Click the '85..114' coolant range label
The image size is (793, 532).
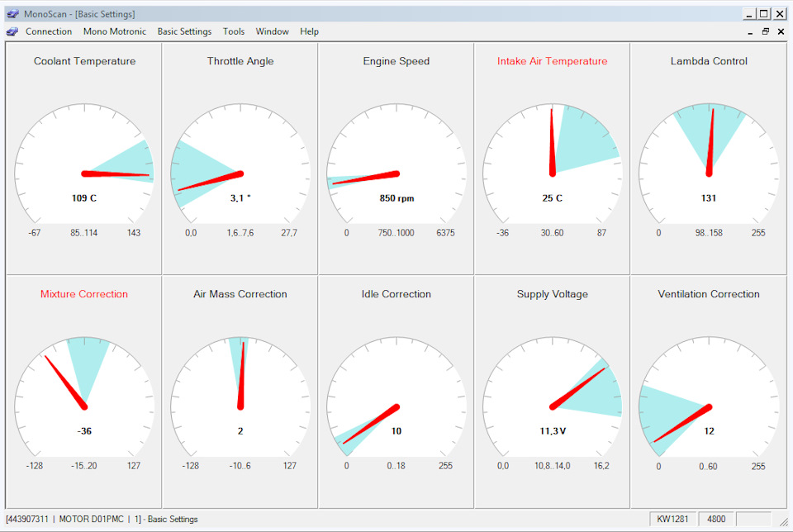coord(84,233)
